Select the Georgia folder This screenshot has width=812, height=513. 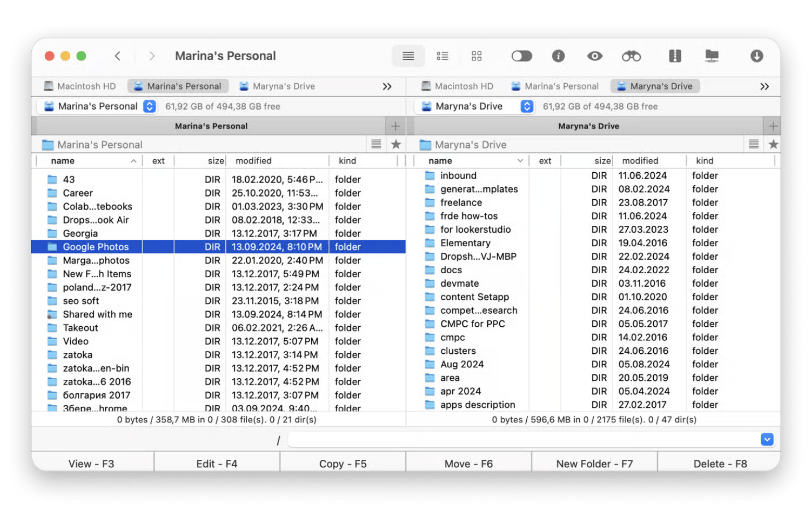[x=80, y=234]
